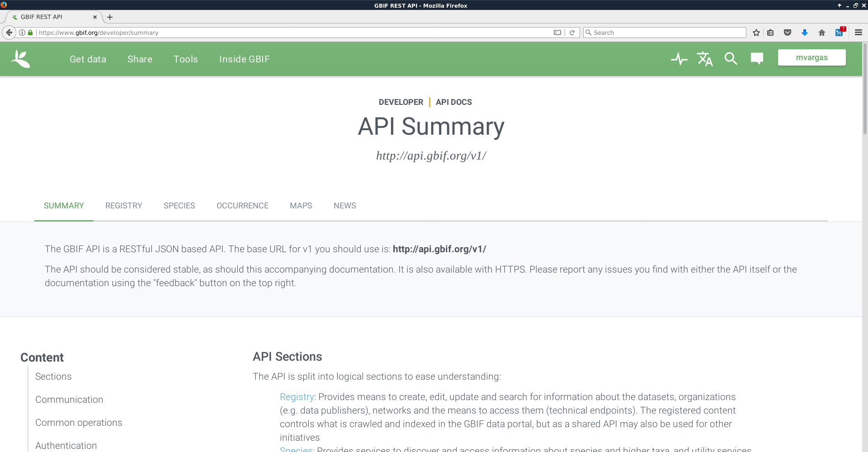
Task: Click the site information icon in URL bar
Action: 22,33
